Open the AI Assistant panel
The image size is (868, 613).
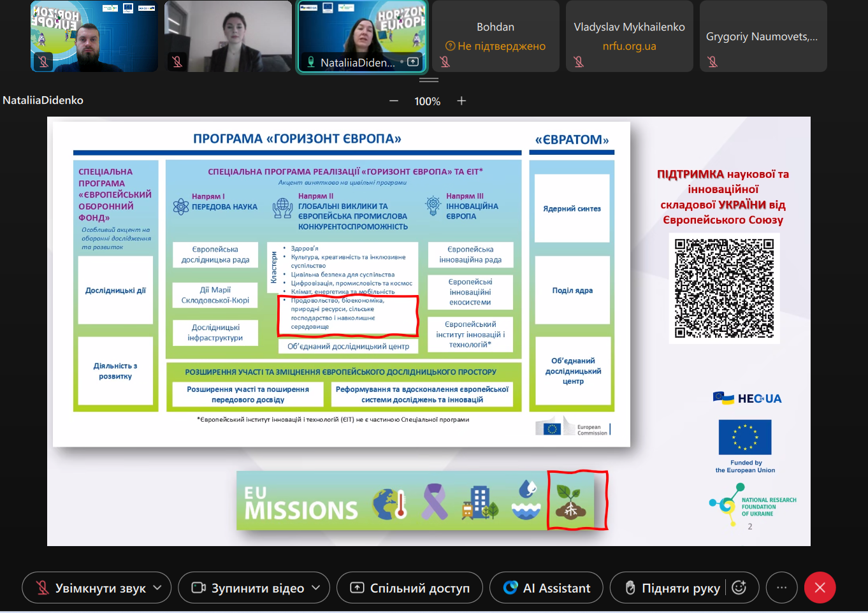point(547,588)
